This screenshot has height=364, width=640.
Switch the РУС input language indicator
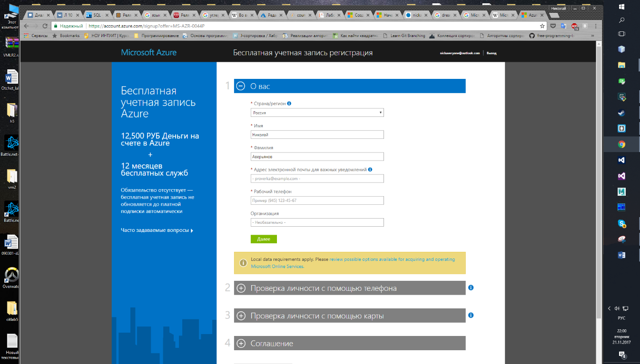[621, 318]
